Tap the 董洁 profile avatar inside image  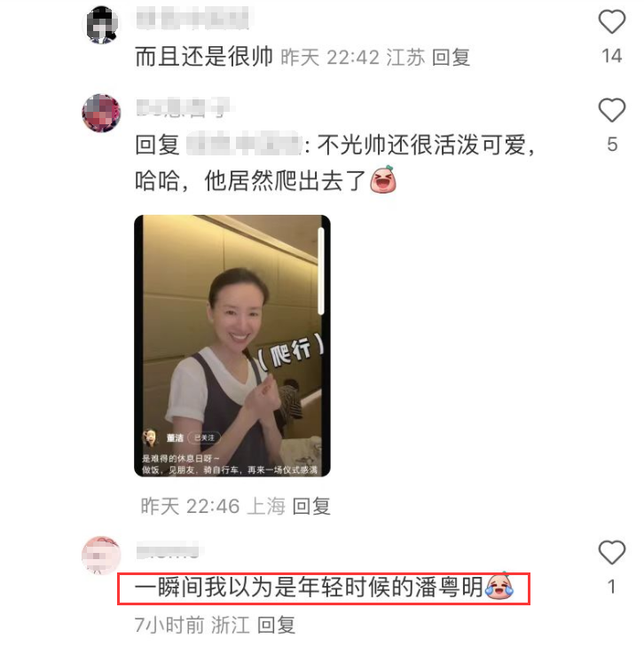(150, 438)
